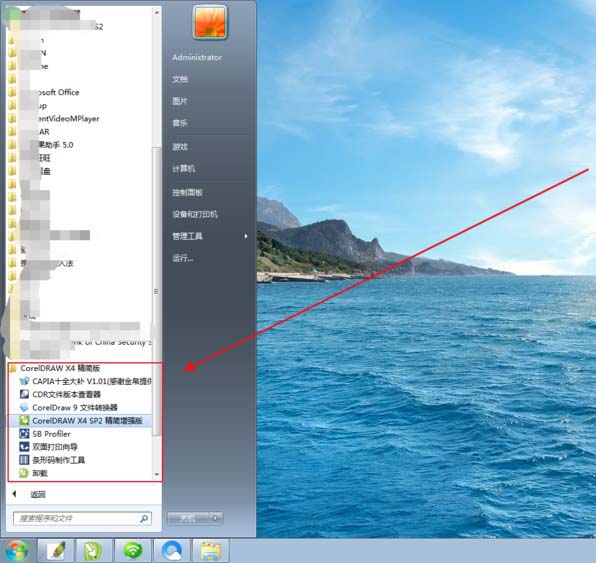The image size is (596, 563).
Task: Open the arrow menu beside the 关机 button
Action: pyautogui.click(x=216, y=518)
